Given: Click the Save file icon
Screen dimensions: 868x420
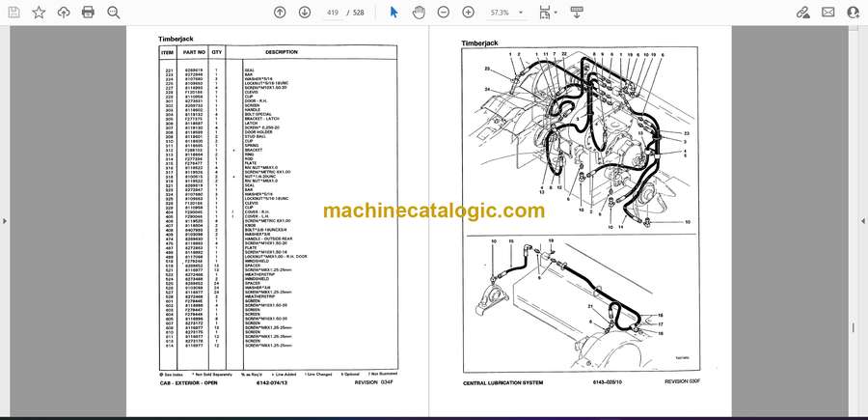Looking at the screenshot, I should (x=14, y=13).
